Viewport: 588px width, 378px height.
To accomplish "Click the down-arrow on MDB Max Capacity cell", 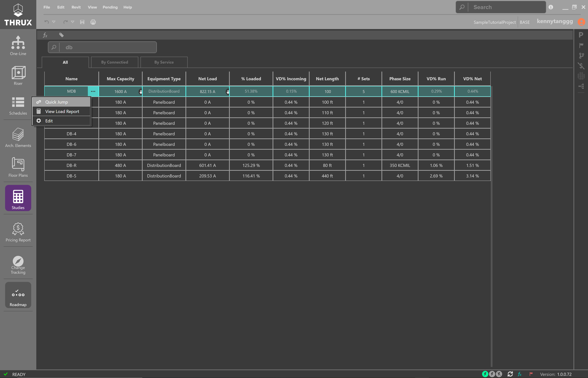I will [x=141, y=92].
